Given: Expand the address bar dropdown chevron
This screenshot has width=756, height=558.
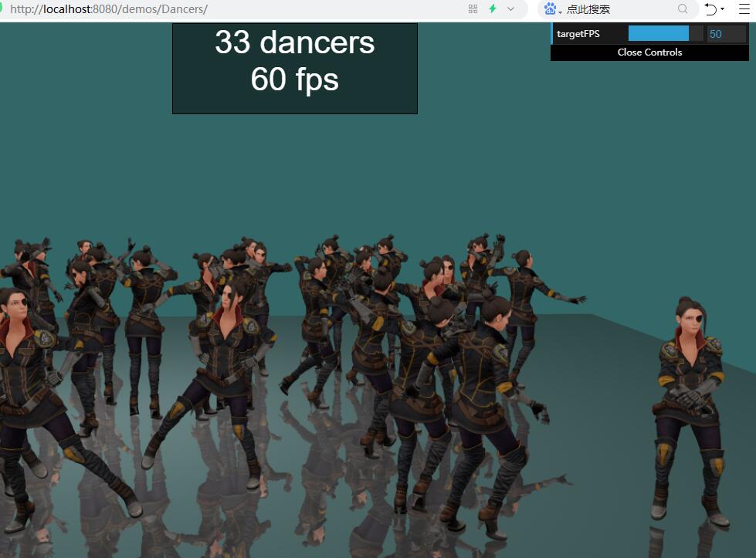Looking at the screenshot, I should 510,8.
